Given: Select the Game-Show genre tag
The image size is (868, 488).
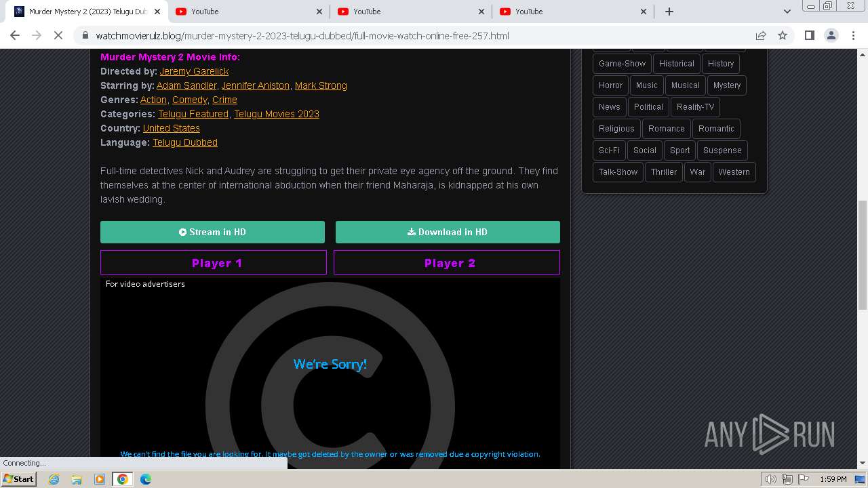Looking at the screenshot, I should [622, 64].
